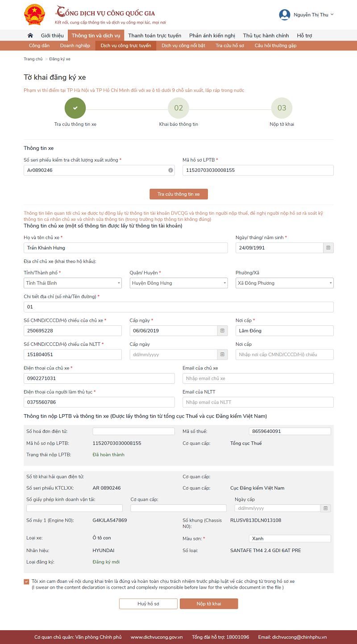
Task: Open the Nguyễn Thị Thu account menu
Action: tap(313, 15)
